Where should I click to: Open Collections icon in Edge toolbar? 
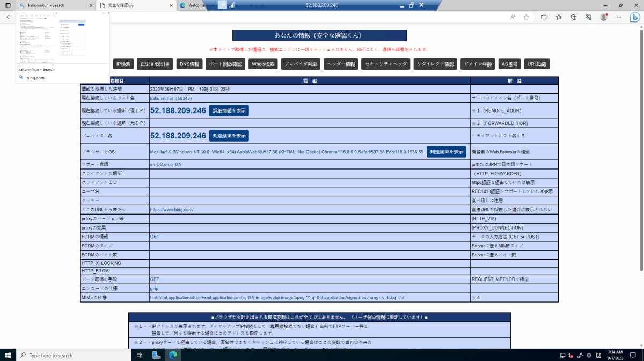[x=574, y=17]
